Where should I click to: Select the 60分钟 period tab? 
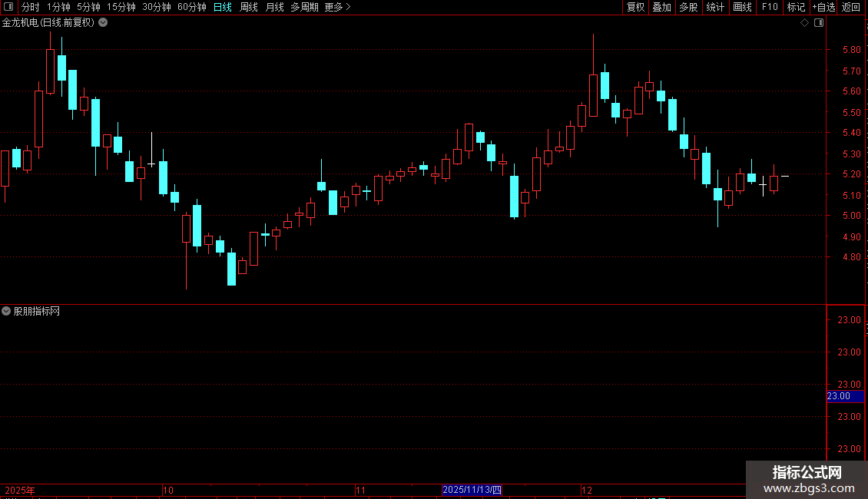191,7
